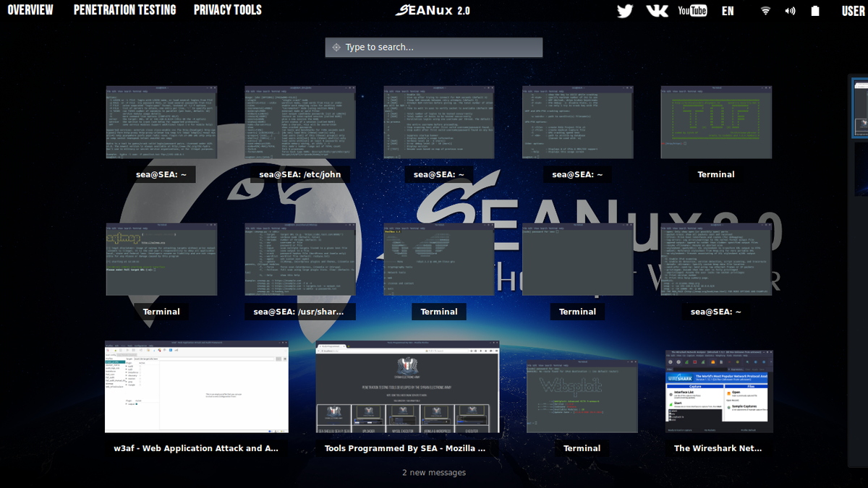The width and height of the screenshot is (868, 488).
Task: Open the Penetration Testing menu
Action: tap(124, 10)
